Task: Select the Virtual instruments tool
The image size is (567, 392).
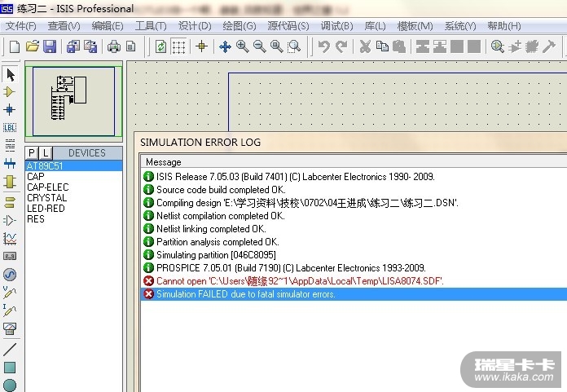Action: click(10, 328)
